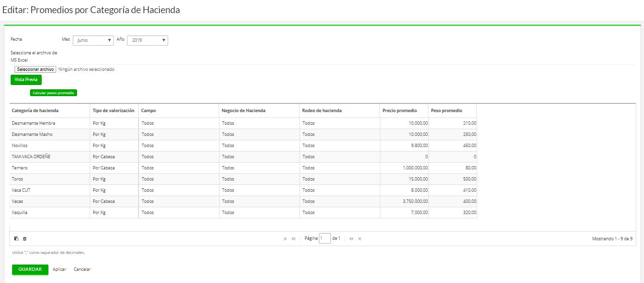Go to next page pager icon
This screenshot has height=283, width=644.
(x=351, y=239)
